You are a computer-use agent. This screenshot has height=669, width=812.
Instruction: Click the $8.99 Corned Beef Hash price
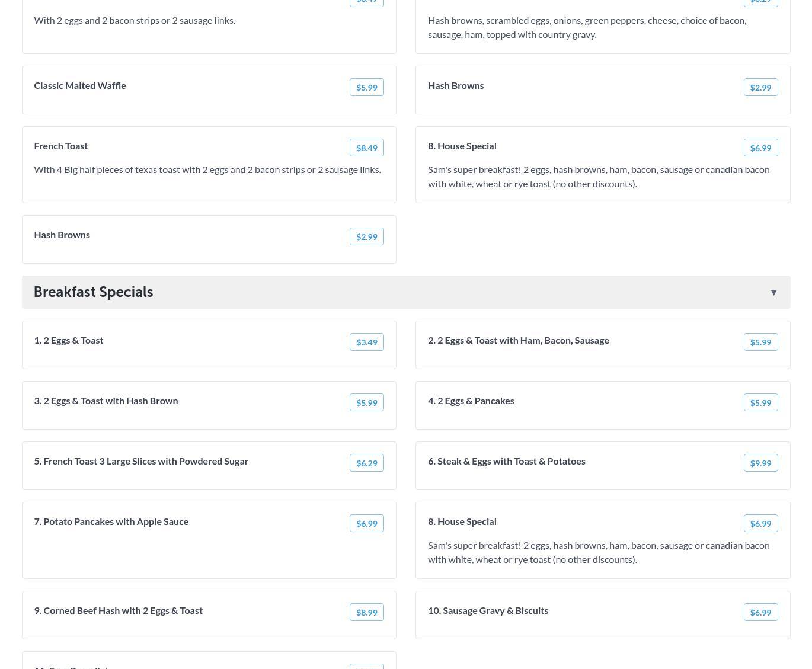(x=367, y=612)
